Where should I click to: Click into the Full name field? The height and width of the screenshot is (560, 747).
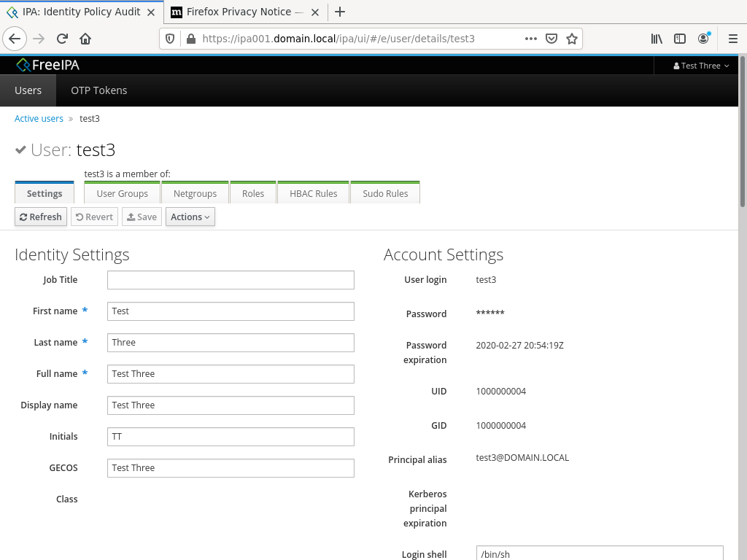click(231, 374)
